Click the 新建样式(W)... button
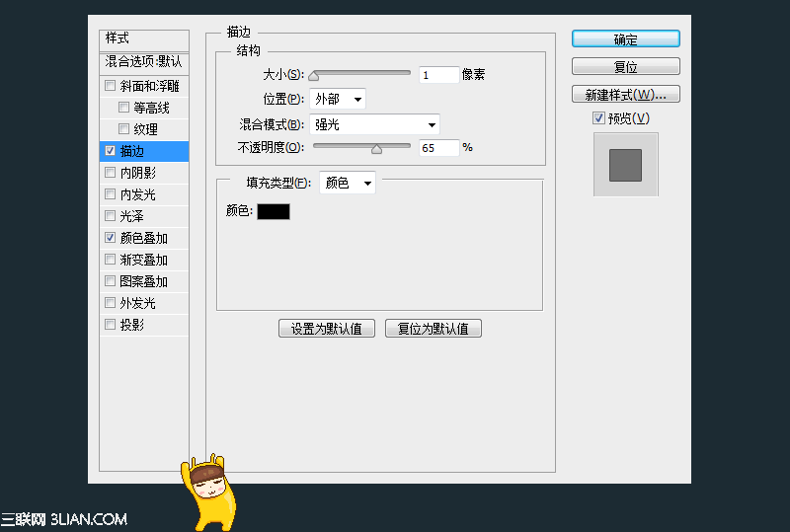 [626, 94]
